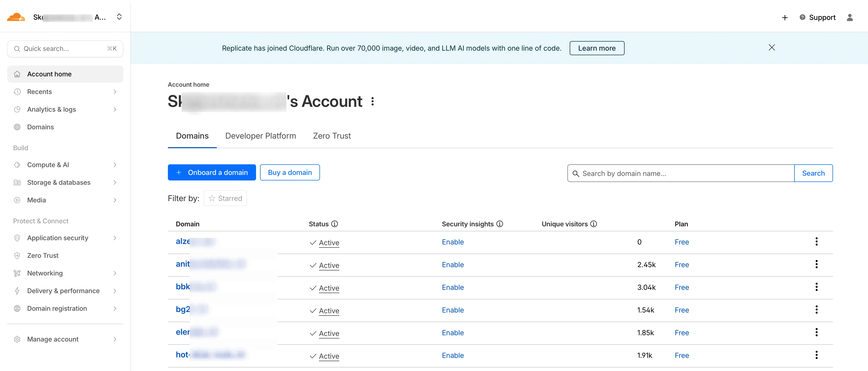Image resolution: width=868 pixels, height=371 pixels.
Task: Open the user profile icon
Action: [849, 18]
